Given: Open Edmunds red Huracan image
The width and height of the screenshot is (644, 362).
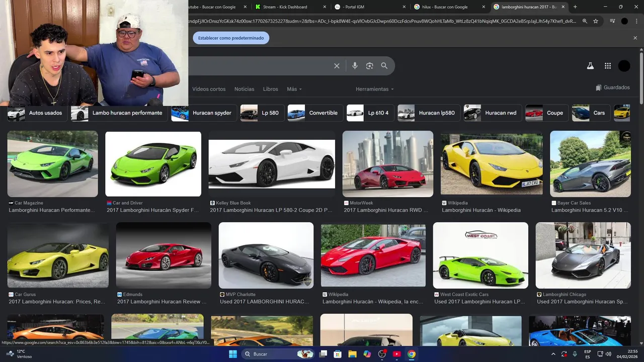Looking at the screenshot, I should click(x=164, y=255).
